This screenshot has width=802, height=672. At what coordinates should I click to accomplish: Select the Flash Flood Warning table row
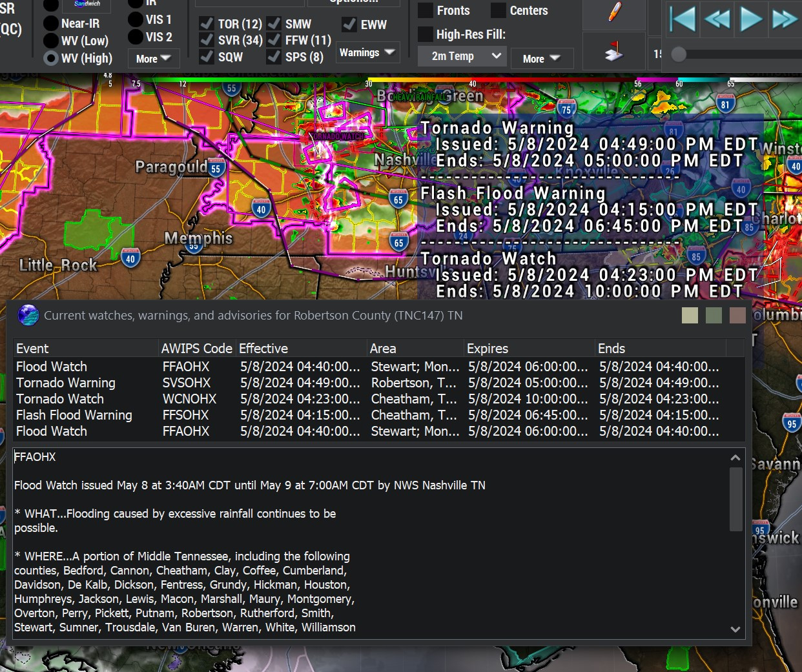(x=74, y=415)
